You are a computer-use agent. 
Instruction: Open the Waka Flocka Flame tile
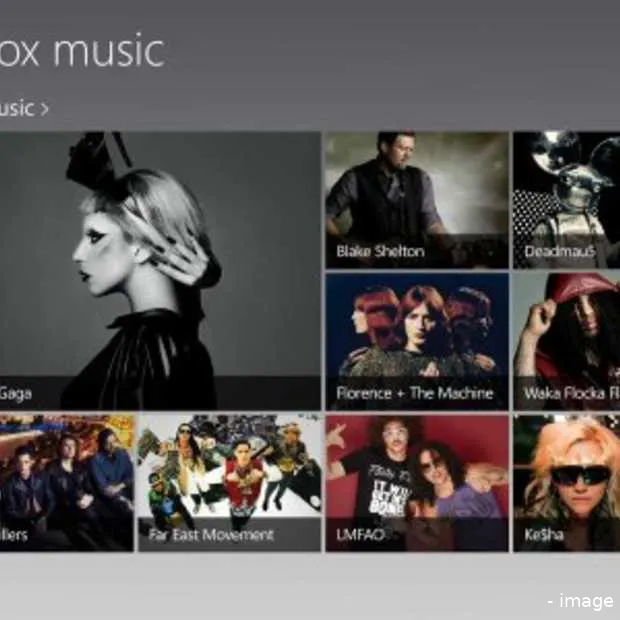tap(567, 342)
